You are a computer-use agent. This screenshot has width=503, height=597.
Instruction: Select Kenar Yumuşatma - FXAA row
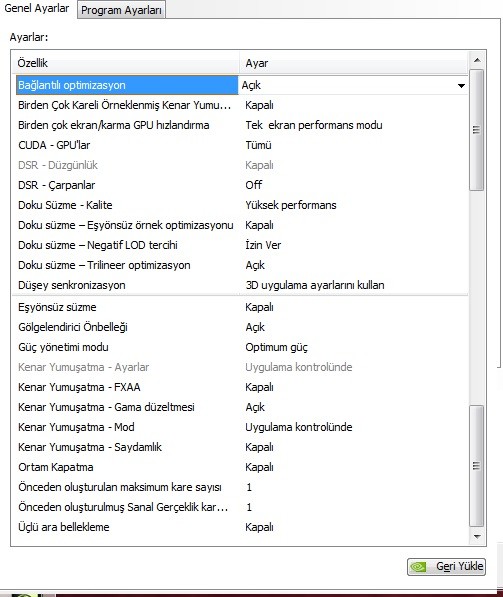[240, 387]
